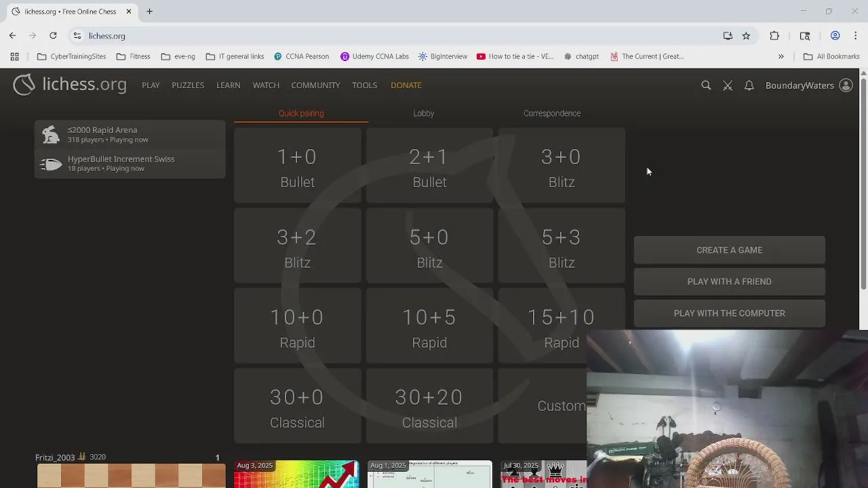Start a 3+2 Blitz game
868x488 pixels.
pyautogui.click(x=297, y=246)
